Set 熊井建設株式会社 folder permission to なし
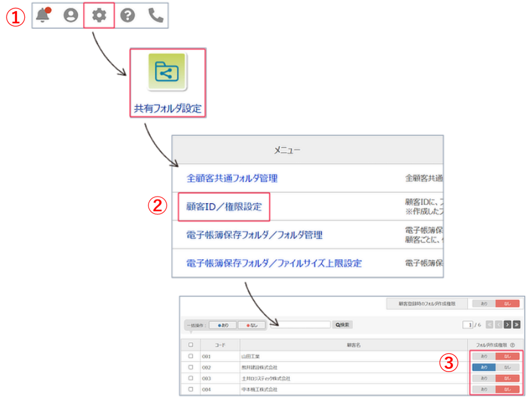The image size is (532, 398). [508, 367]
